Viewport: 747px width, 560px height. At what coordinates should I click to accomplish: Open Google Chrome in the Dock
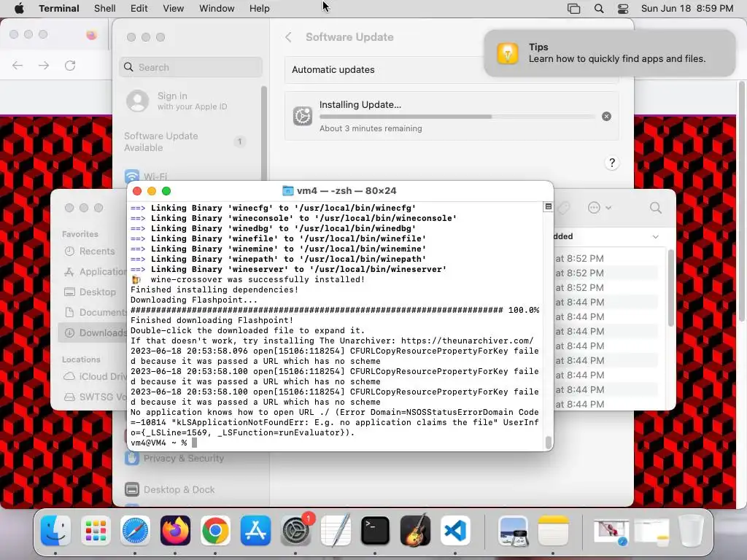coord(215,531)
